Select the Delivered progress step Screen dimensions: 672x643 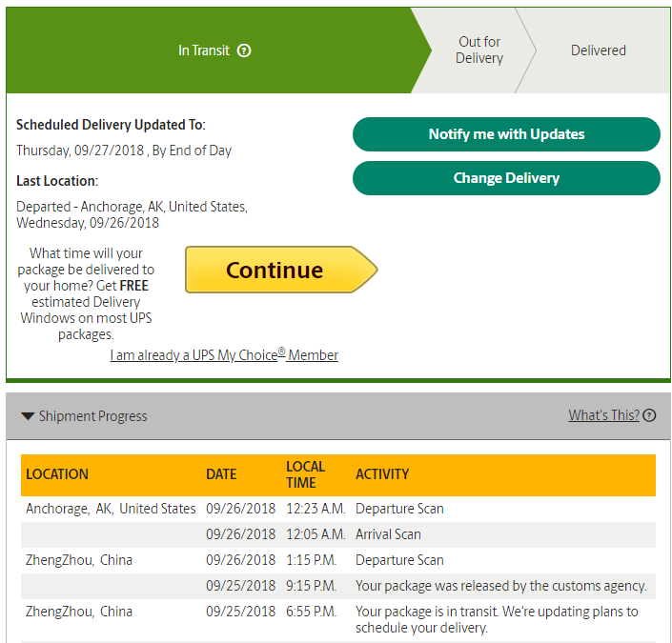click(599, 50)
